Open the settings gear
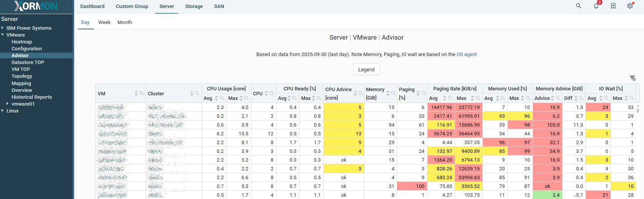 pyautogui.click(x=630, y=6)
